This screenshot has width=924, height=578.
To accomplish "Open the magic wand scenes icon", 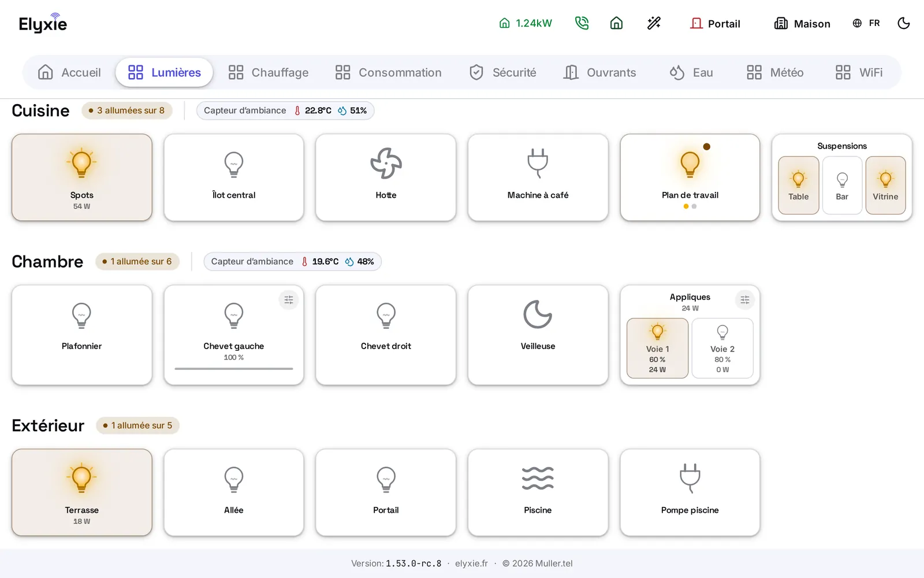I will tap(654, 23).
